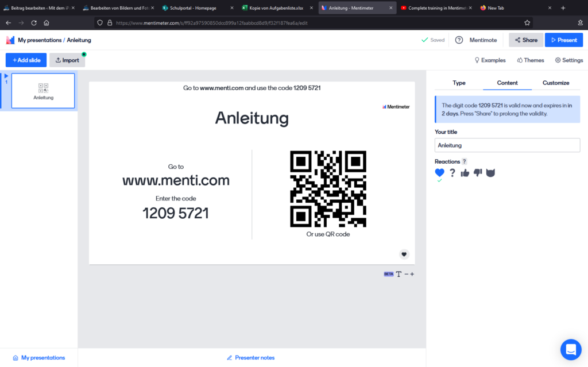The image size is (588, 367).
Task: Click the Mentimeter logo home icon
Action: 10,40
